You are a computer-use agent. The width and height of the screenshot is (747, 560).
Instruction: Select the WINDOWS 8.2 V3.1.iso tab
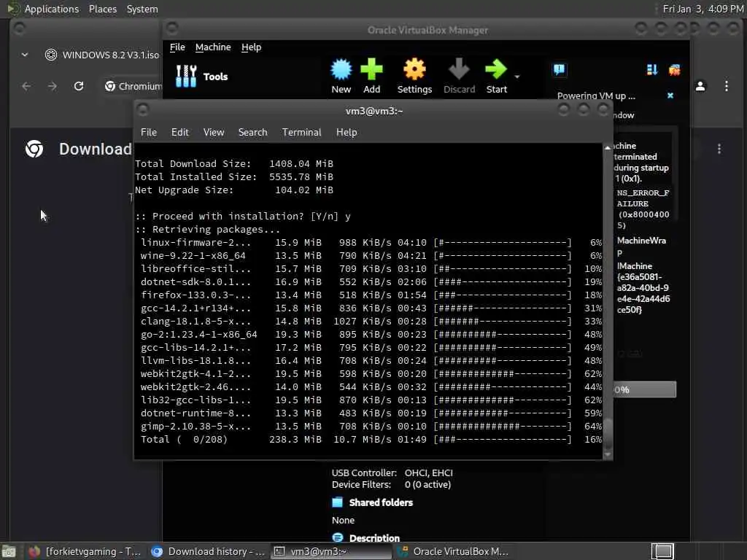(102, 55)
